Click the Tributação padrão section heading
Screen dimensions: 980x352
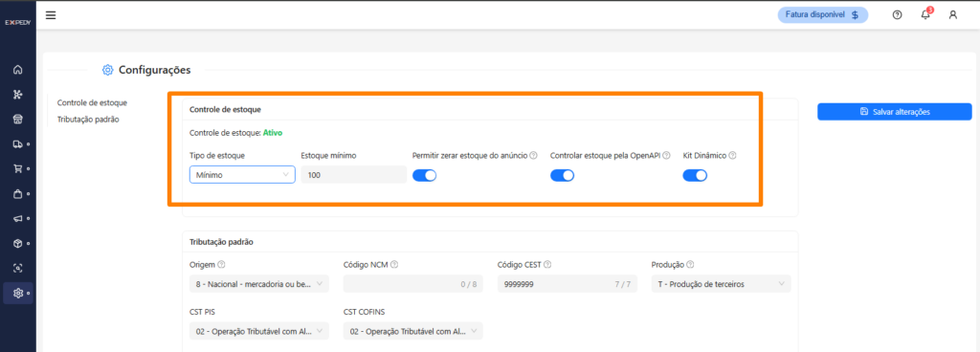(x=221, y=241)
